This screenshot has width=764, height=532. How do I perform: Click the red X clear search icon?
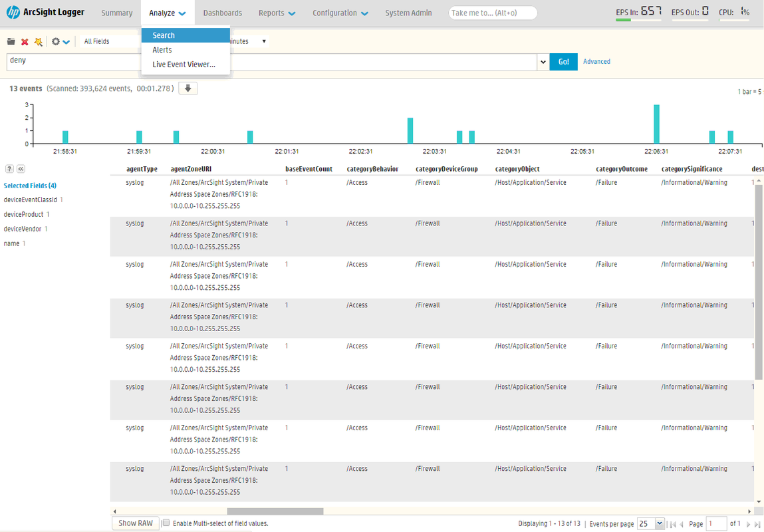[x=25, y=42]
